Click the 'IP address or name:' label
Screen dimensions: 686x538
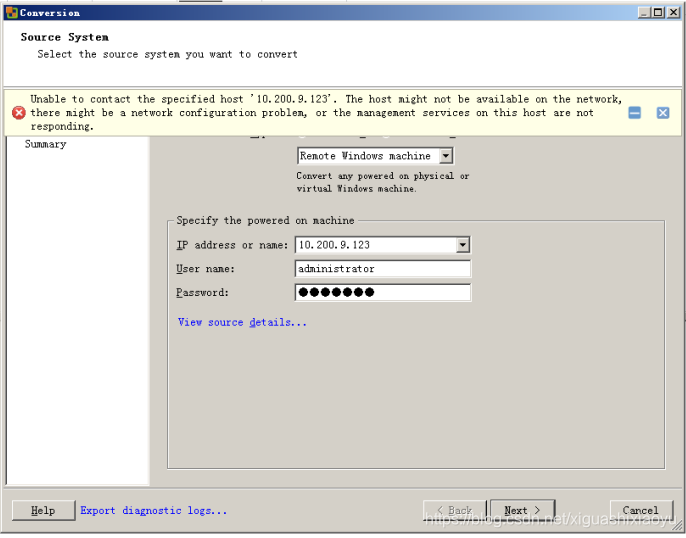[x=232, y=246]
